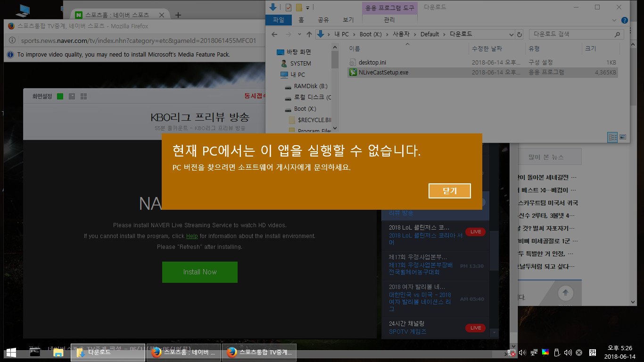Open command prompt from the taskbar
Image resolution: width=644 pixels, height=362 pixels.
35,353
